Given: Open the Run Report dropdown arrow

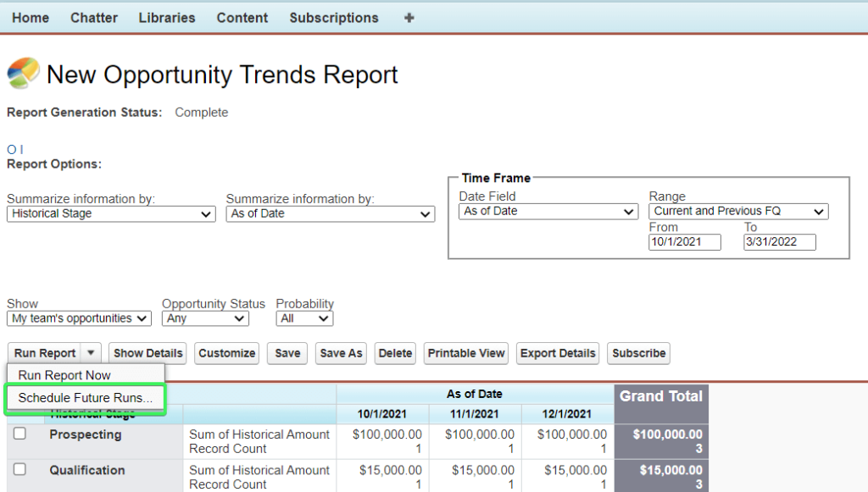Looking at the screenshot, I should click(91, 352).
